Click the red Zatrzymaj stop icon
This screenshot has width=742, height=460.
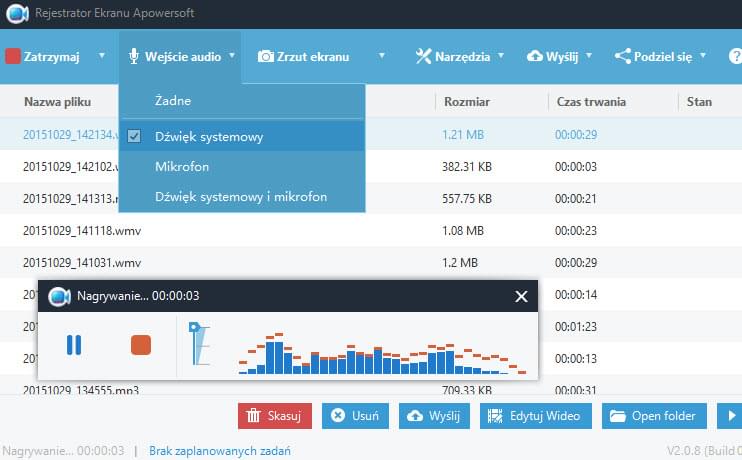click(13, 57)
